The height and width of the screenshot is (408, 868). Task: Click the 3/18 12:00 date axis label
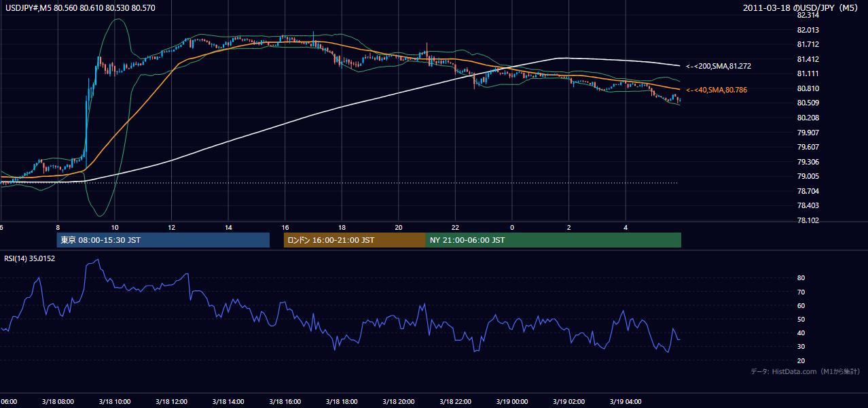[x=171, y=402]
